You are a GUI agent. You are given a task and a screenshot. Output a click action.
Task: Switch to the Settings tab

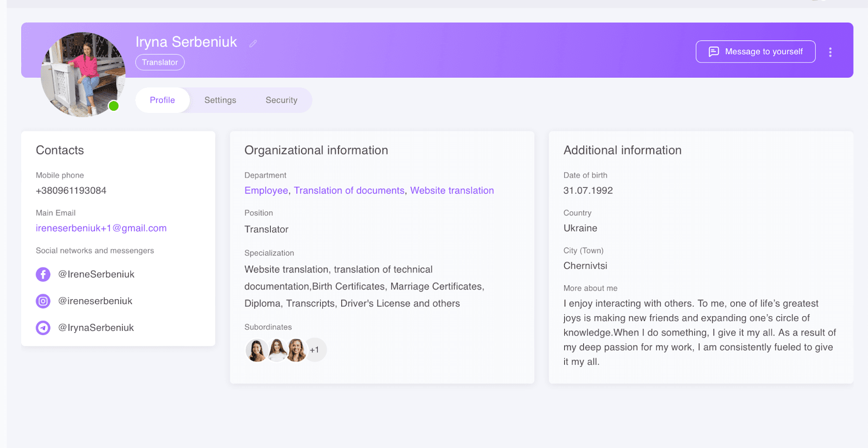tap(220, 100)
